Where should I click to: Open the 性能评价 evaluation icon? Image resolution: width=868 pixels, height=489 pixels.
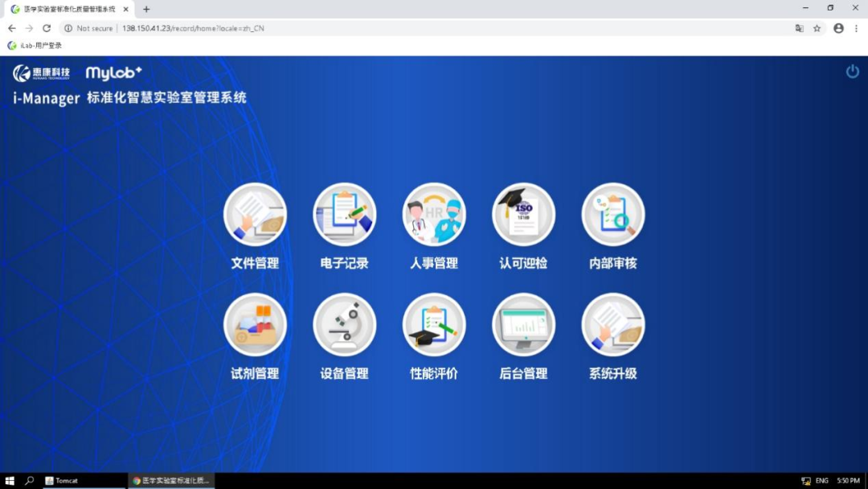[x=434, y=324]
